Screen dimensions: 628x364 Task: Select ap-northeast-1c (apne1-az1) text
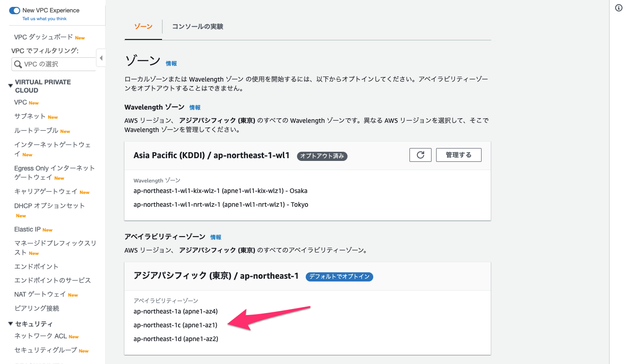click(x=175, y=325)
